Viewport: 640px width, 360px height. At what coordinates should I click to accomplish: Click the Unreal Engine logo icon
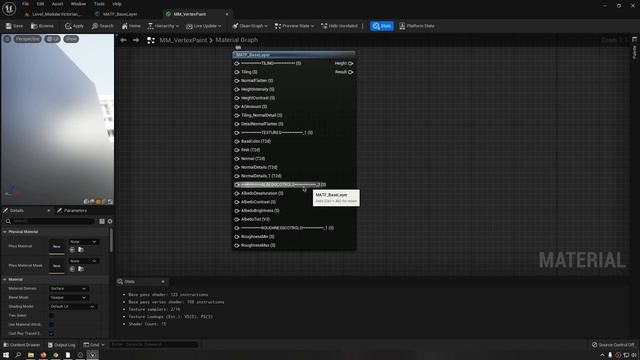click(9, 8)
